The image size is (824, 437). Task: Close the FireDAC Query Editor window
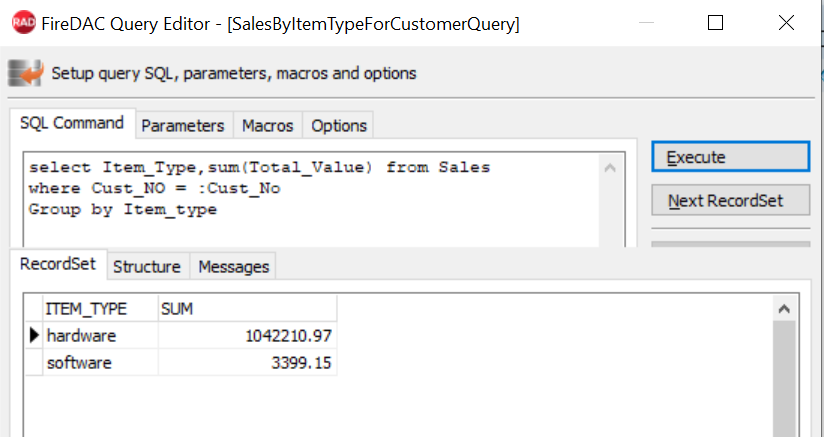786,23
